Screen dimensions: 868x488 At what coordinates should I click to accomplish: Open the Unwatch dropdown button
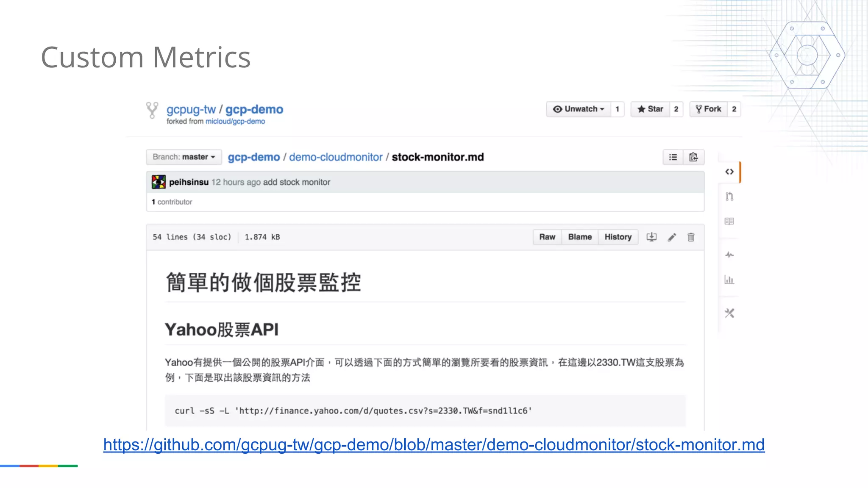click(x=579, y=109)
